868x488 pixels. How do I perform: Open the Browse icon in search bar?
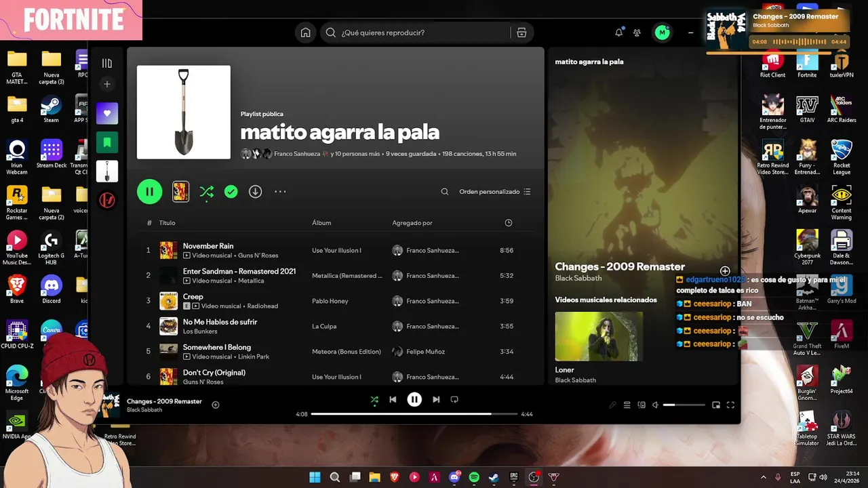(521, 33)
